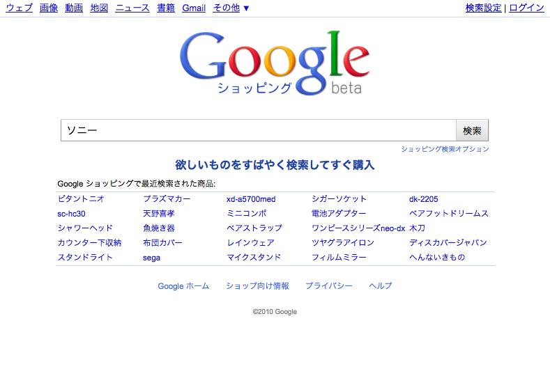
Task: Click the ©2010 Google copyright text
Action: tap(275, 311)
